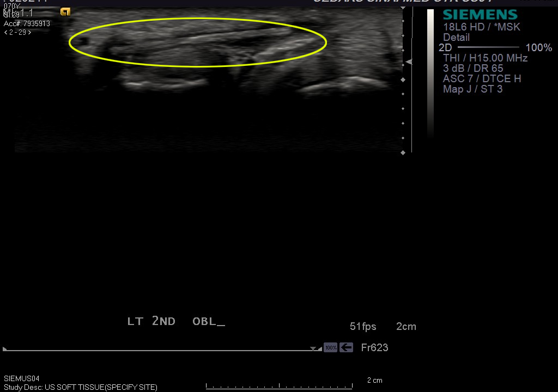Click the 100% button on the cine bar
The width and height of the screenshot is (558, 392).
tap(331, 347)
